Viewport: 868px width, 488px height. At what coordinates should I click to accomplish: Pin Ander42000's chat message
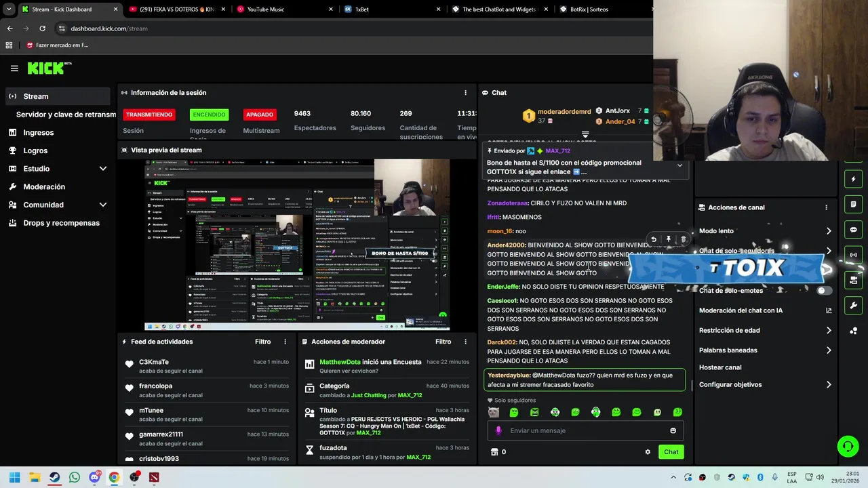coord(669,239)
